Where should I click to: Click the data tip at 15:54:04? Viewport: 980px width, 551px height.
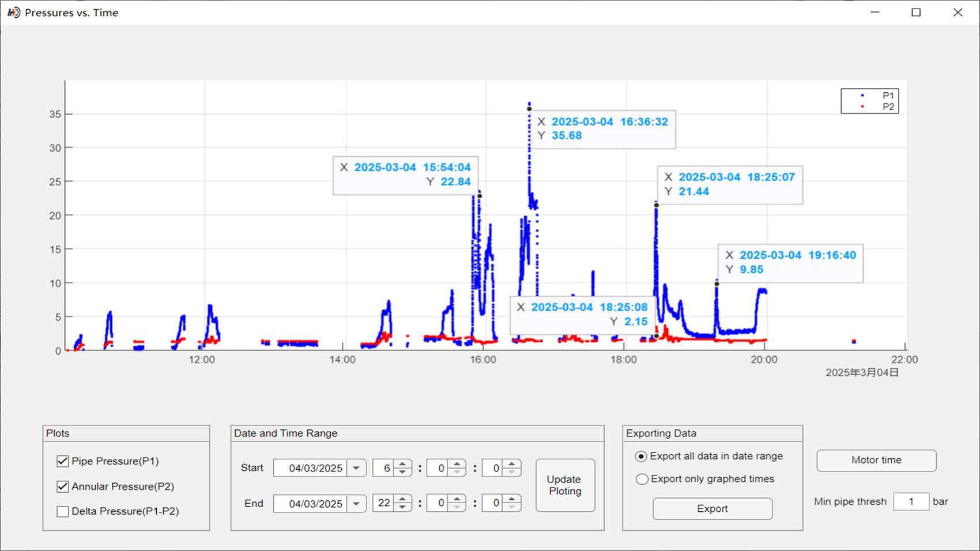point(406,175)
